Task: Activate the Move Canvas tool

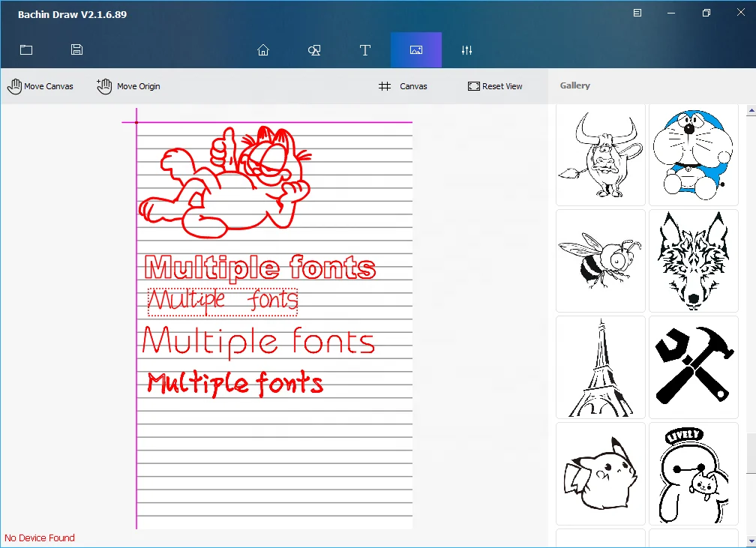Action: pos(40,86)
